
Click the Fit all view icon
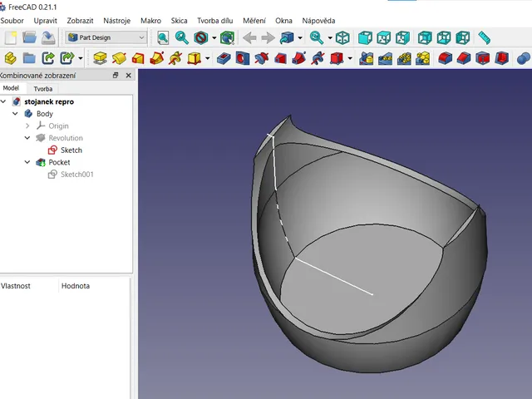click(x=163, y=37)
